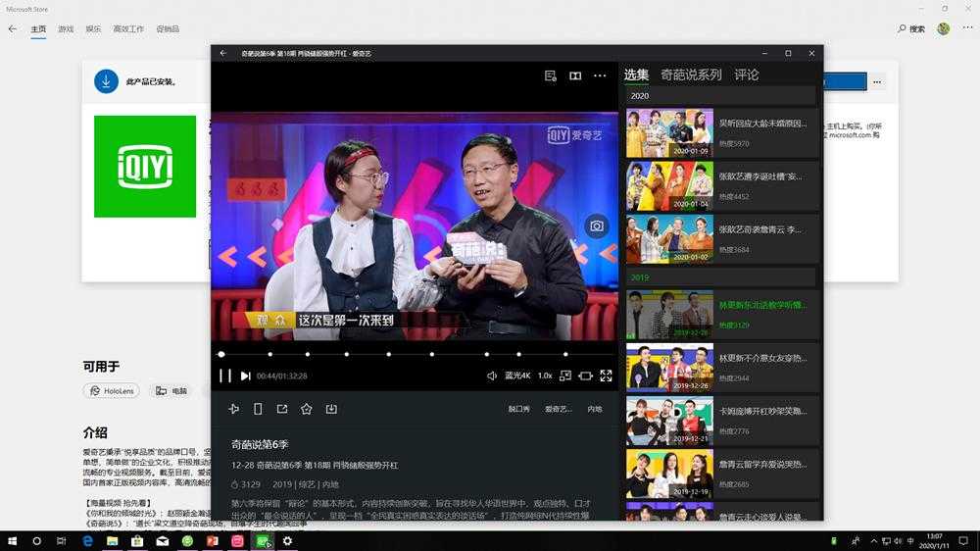Skip to the next episode

point(246,376)
